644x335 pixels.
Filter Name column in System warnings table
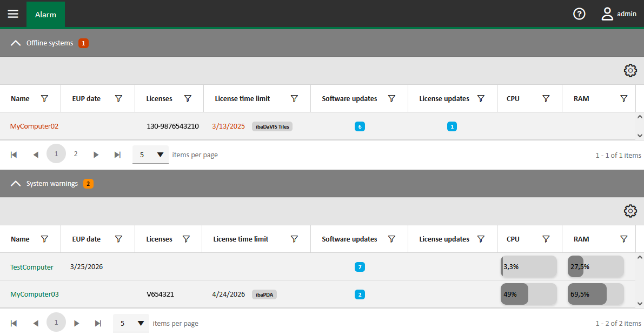coord(45,239)
